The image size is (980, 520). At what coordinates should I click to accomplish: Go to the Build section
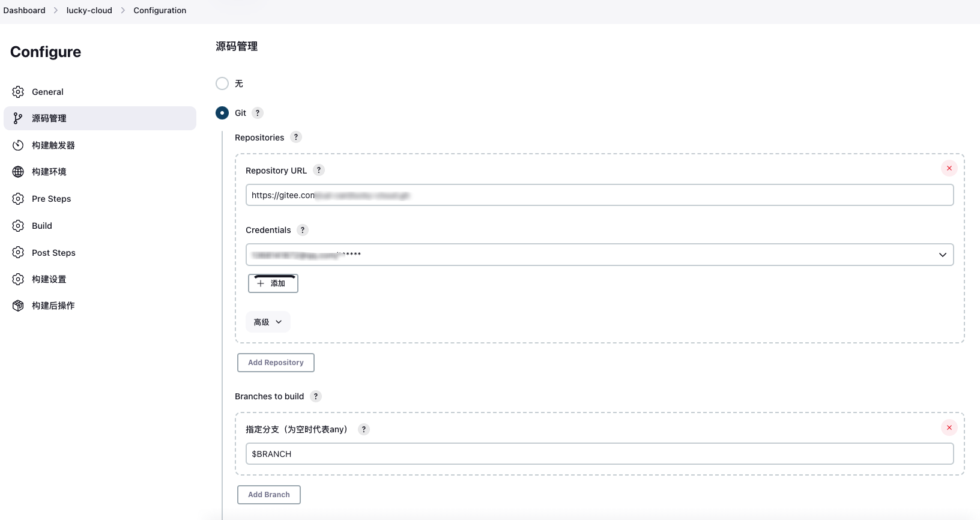point(100,226)
